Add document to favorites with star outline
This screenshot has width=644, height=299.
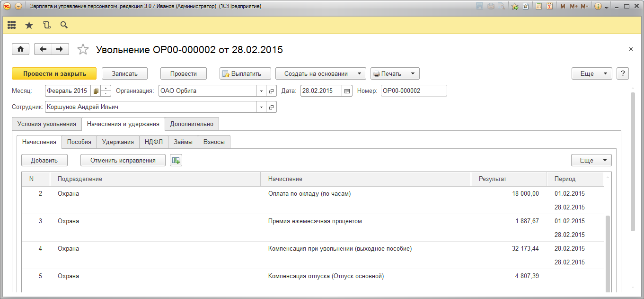[x=83, y=49]
